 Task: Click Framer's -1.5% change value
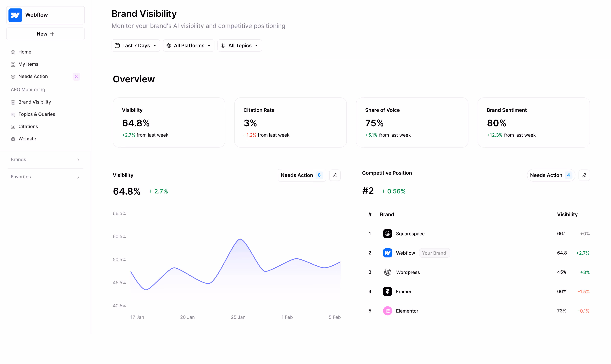[584, 292]
